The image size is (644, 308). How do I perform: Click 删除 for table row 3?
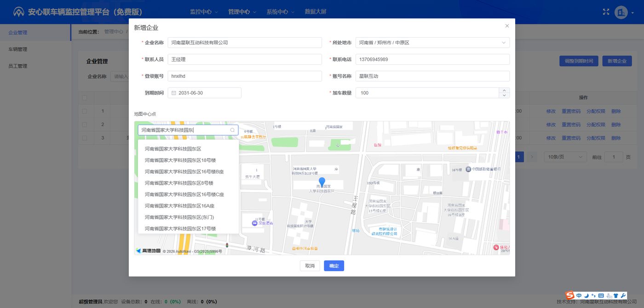pyautogui.click(x=616, y=138)
